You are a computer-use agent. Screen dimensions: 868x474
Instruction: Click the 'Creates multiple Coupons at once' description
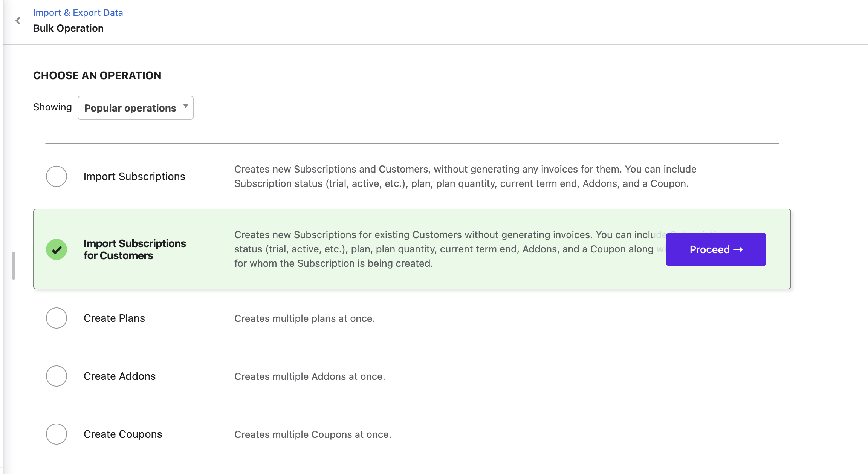[x=313, y=434]
